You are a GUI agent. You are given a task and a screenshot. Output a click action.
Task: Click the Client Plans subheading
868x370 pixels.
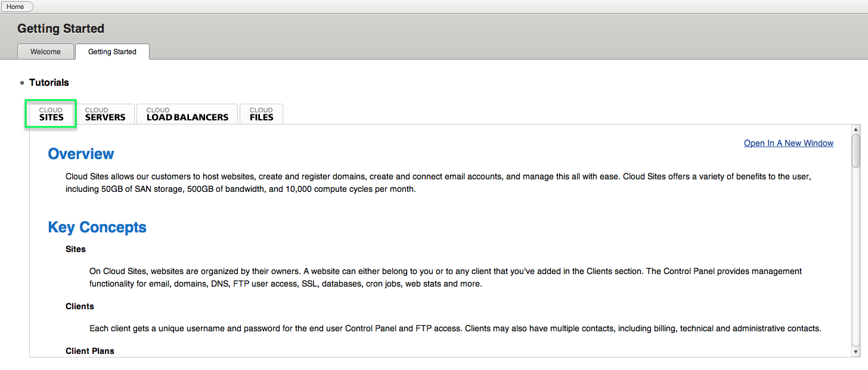click(x=90, y=351)
